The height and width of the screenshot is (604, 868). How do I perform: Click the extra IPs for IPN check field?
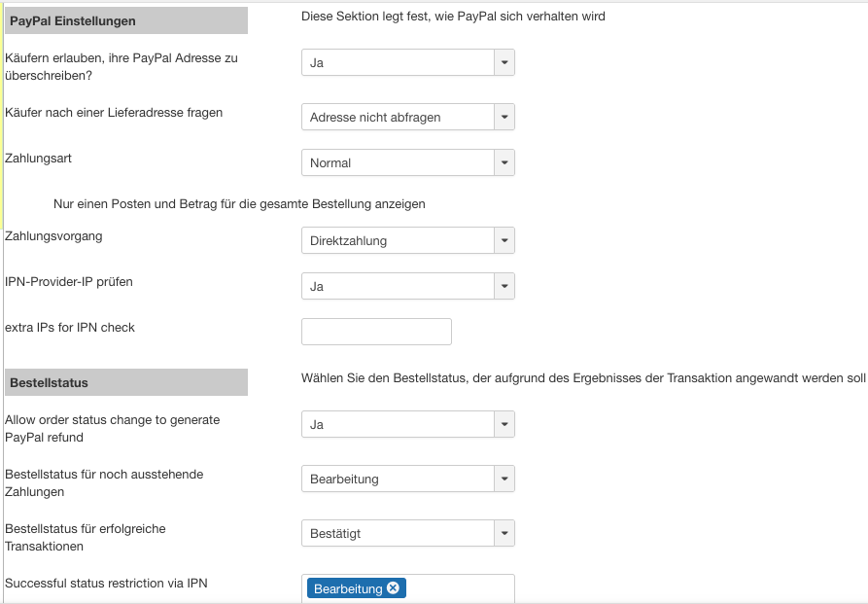point(376,332)
